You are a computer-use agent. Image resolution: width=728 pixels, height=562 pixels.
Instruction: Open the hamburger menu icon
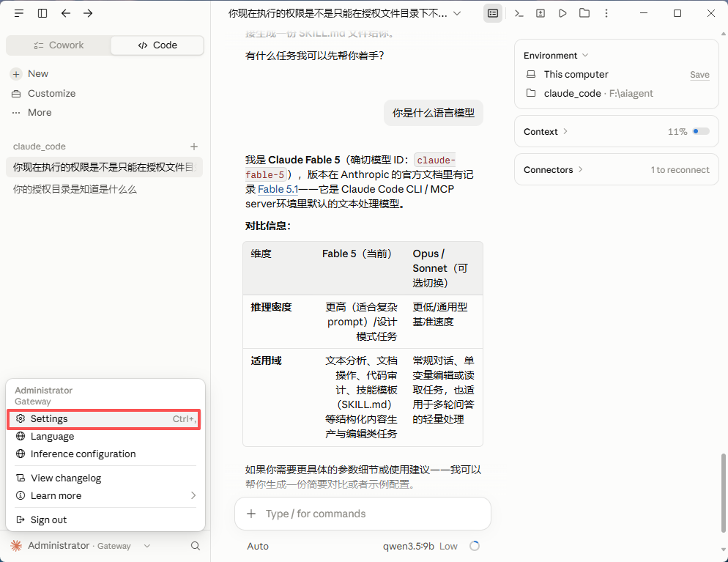pos(18,13)
